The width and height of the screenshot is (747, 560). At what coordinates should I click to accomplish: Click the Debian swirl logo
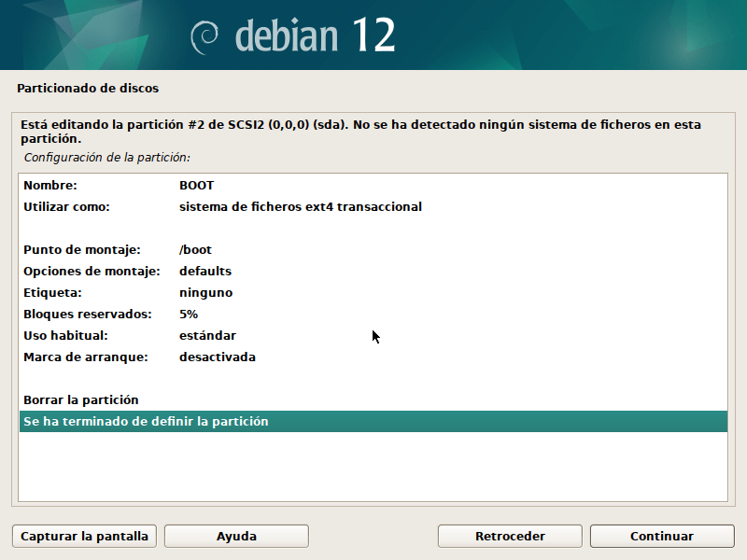click(204, 37)
